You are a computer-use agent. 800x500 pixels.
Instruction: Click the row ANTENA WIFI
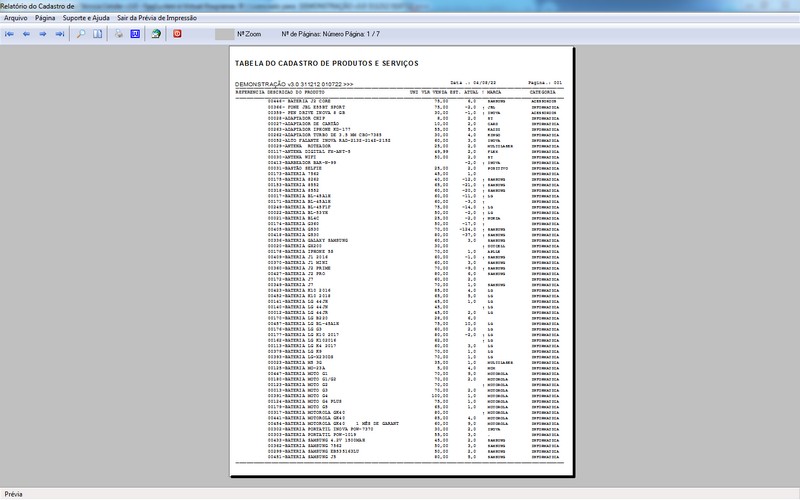[413, 157]
